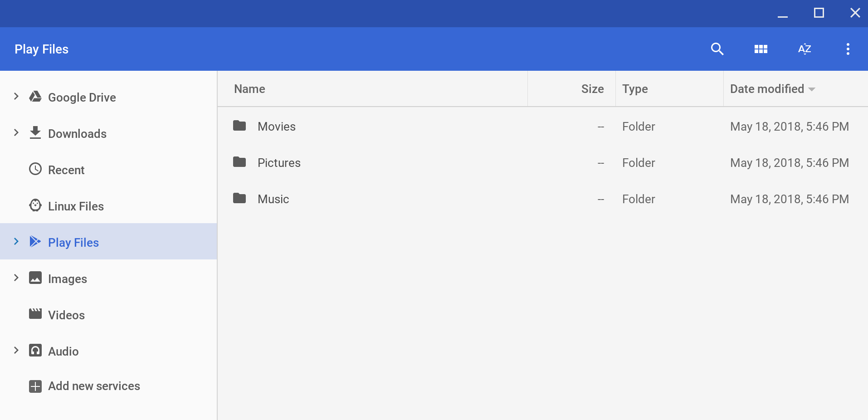Expand the Google Drive tree
Screen dimensions: 868x420
[16, 96]
